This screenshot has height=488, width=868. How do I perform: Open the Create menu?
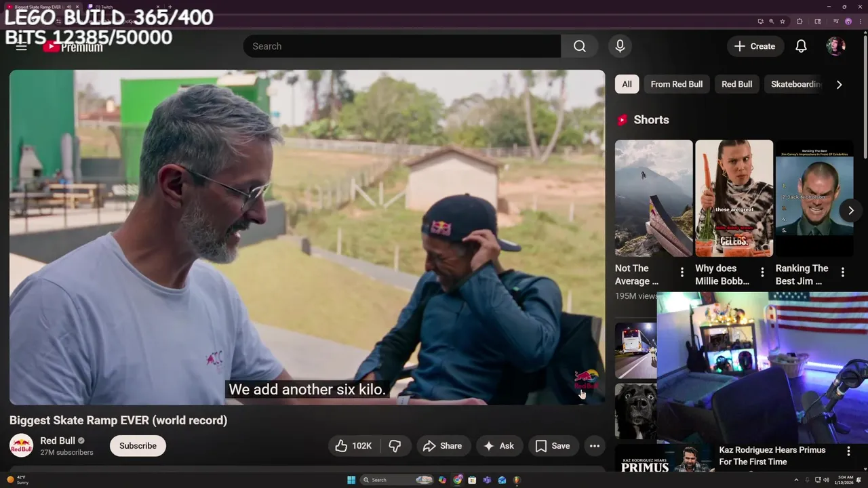(755, 46)
